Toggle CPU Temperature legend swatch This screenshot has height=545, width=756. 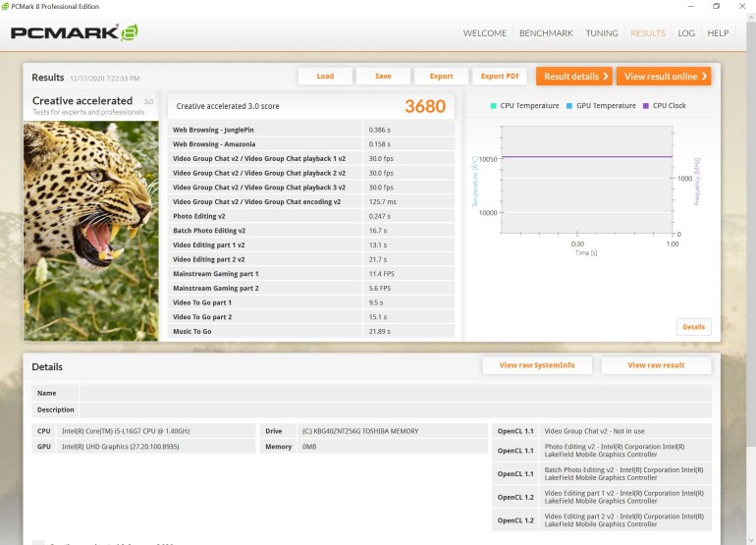(493, 106)
